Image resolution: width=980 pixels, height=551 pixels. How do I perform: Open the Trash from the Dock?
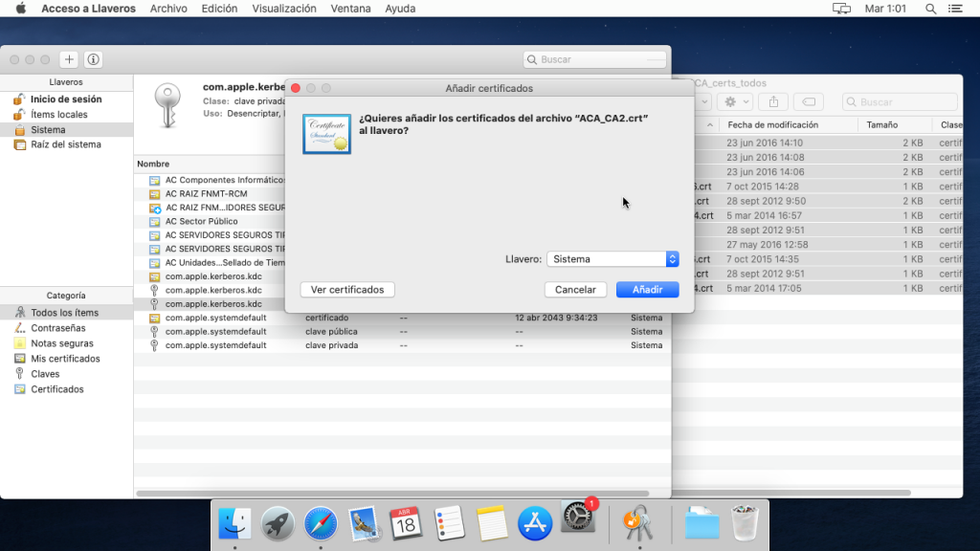tap(745, 523)
